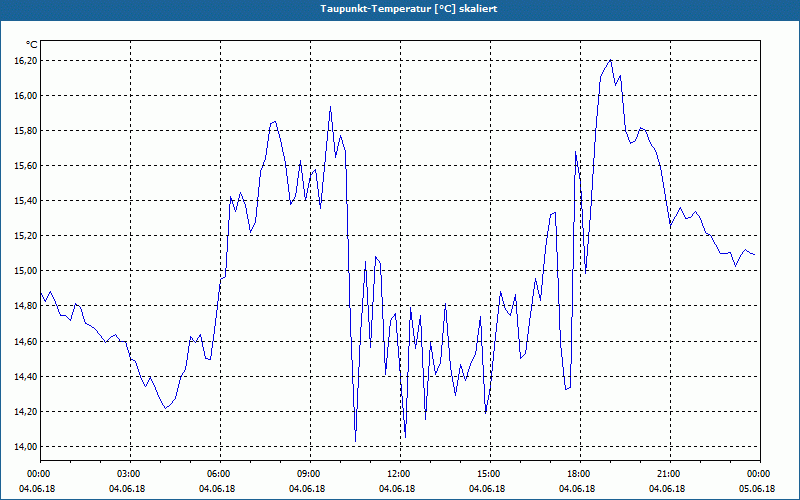Viewport: 800px width, 500px height.
Task: Select the 14,40 y-axis value
Action: (x=27, y=377)
